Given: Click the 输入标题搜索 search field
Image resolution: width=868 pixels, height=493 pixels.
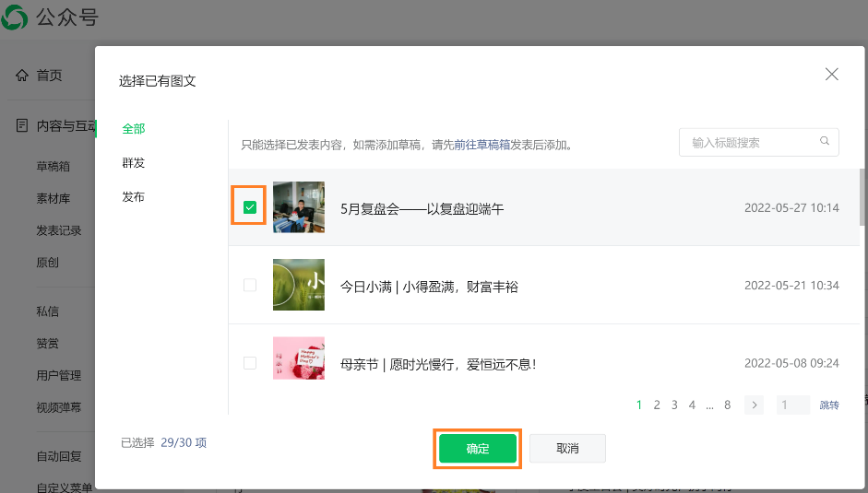Looking at the screenshot, I should (749, 142).
